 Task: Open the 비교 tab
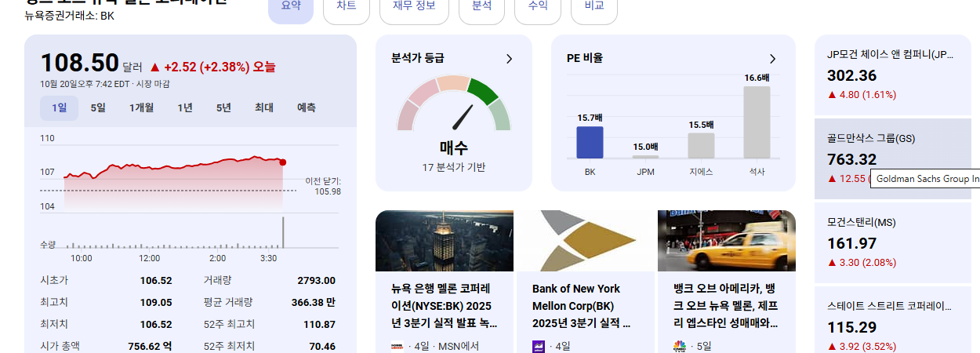point(594,6)
